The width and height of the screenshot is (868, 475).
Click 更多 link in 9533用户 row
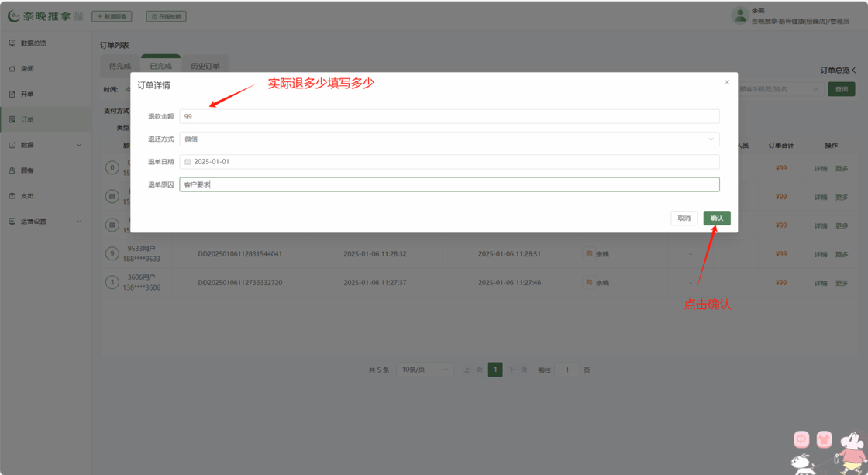pyautogui.click(x=842, y=255)
